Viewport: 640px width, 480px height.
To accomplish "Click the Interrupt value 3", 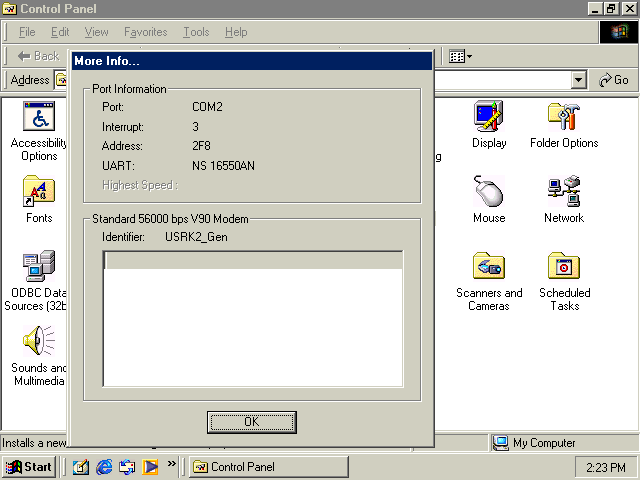I will pos(196,127).
